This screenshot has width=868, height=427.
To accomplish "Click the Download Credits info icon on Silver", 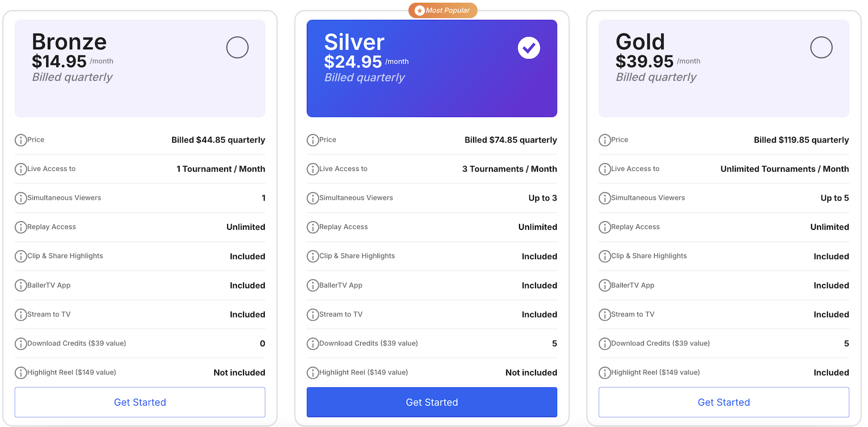I will pyautogui.click(x=313, y=343).
